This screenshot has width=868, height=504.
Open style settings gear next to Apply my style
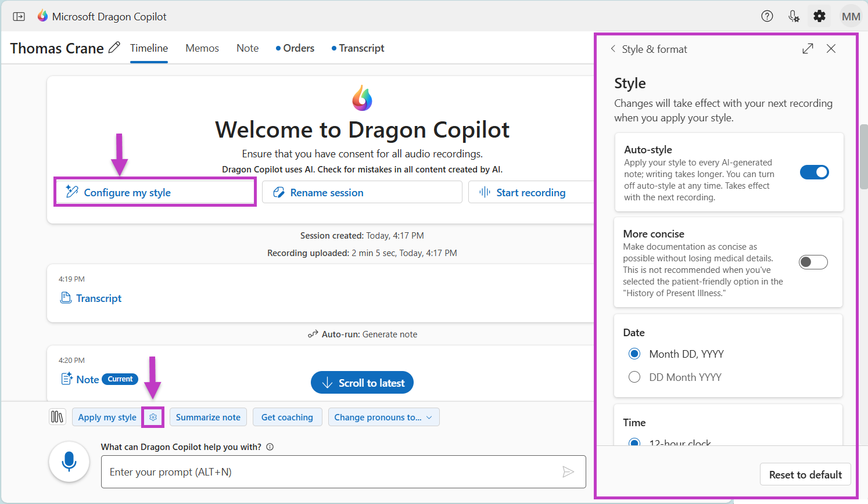point(153,417)
